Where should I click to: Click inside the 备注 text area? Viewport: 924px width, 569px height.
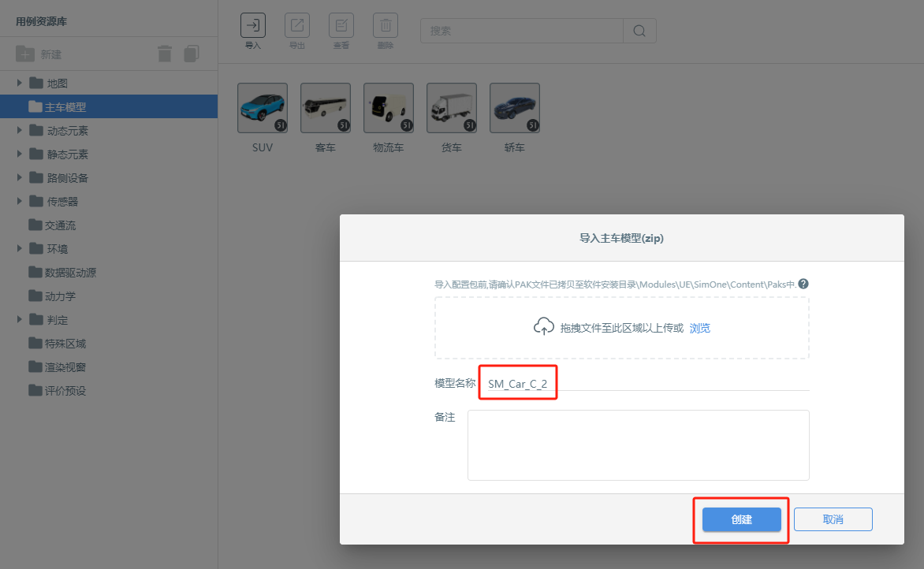click(638, 445)
